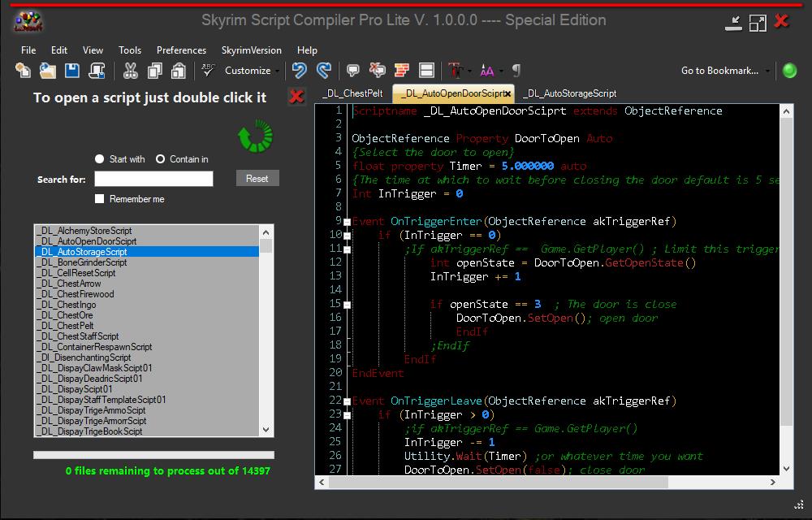Click the Cut scissors icon
812x520 pixels.
point(130,71)
